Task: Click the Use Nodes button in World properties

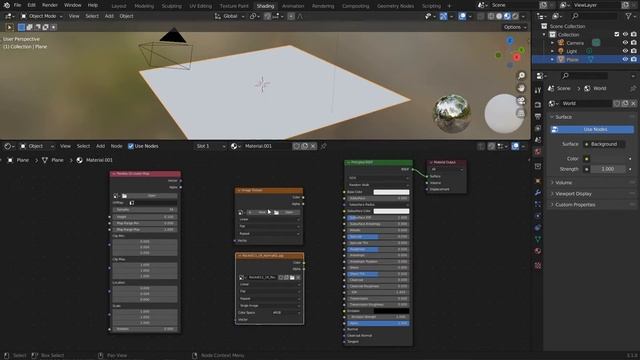Action: [592, 129]
